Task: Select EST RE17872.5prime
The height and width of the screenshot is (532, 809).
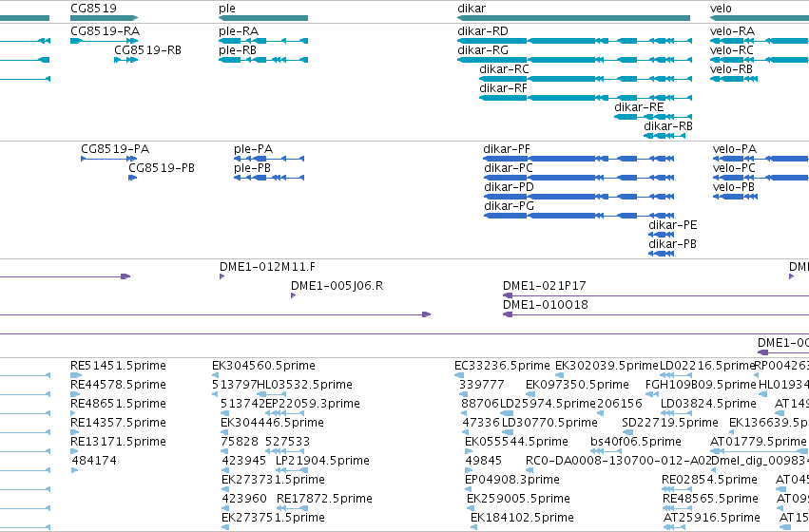Action: click(292, 508)
